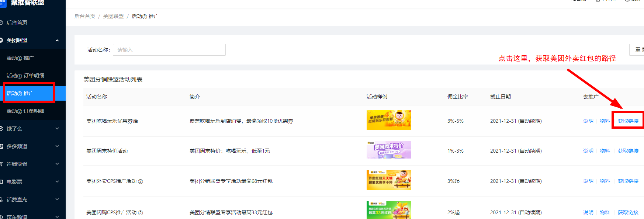Click 获取链接 for 美团闪购CPS推广活动
This screenshot has height=219, width=644.
point(628,212)
